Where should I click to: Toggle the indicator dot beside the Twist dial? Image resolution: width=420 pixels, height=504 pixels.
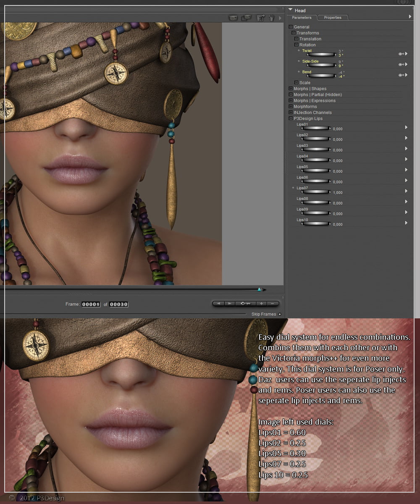click(298, 51)
